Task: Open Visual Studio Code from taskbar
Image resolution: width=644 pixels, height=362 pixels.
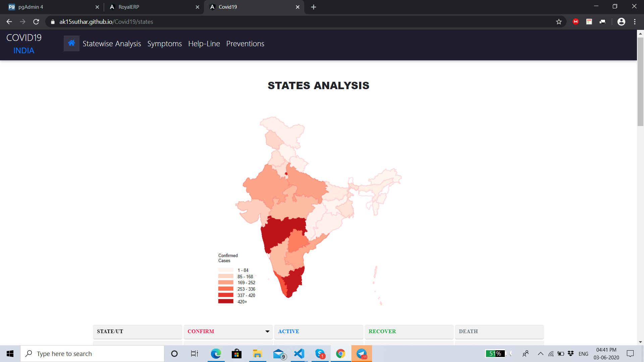Action: (x=299, y=354)
